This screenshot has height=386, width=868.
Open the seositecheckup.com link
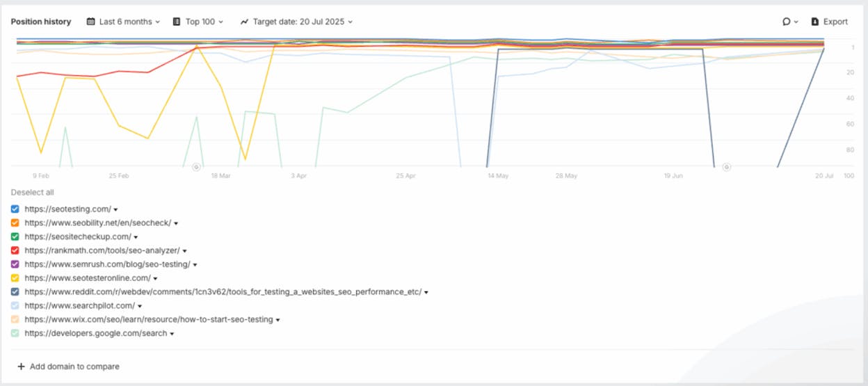78,236
